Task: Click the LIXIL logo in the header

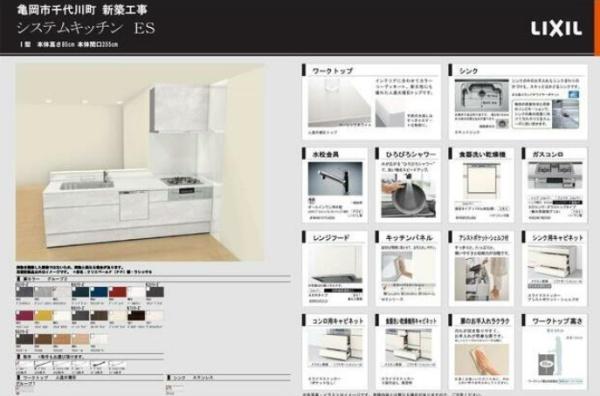Action: pyautogui.click(x=556, y=29)
